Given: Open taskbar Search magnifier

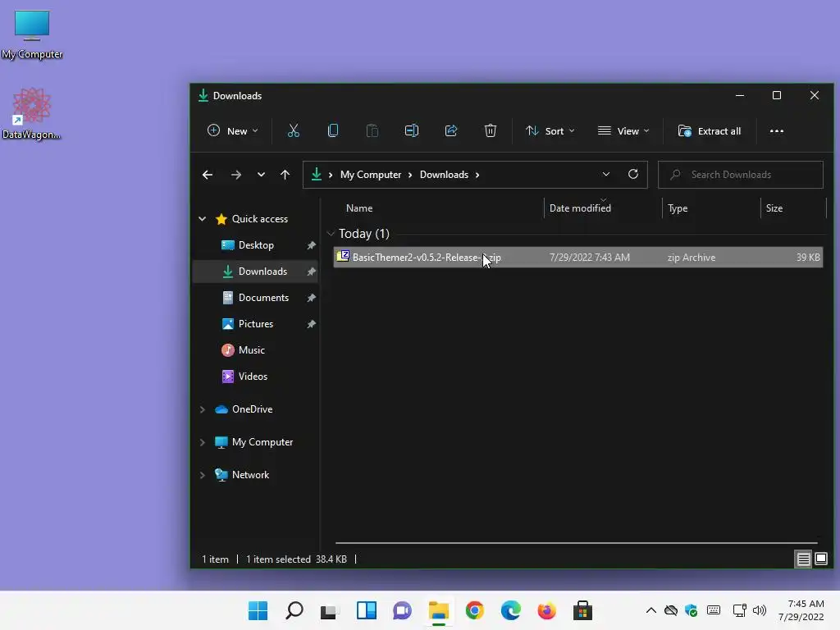Looking at the screenshot, I should [294, 610].
